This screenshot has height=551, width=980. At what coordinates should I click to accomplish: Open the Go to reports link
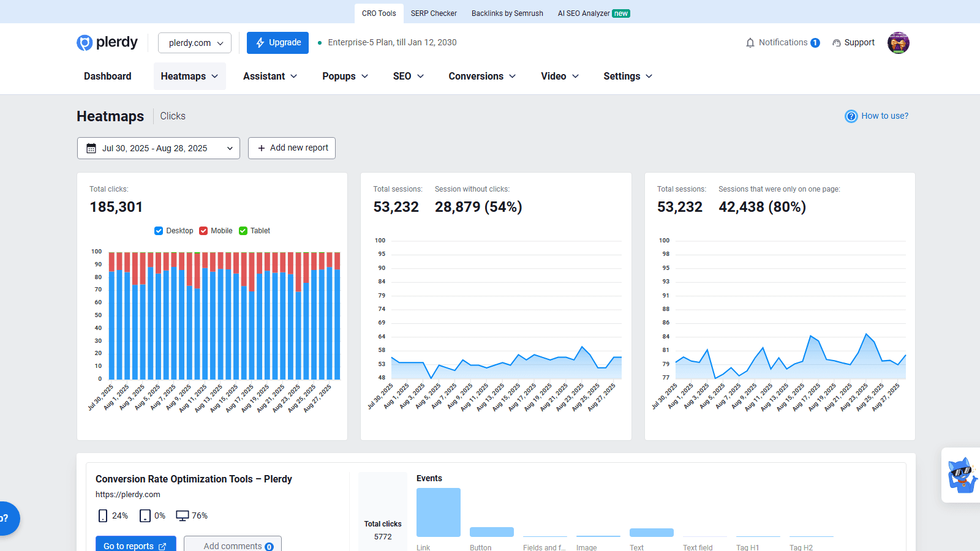tap(135, 545)
